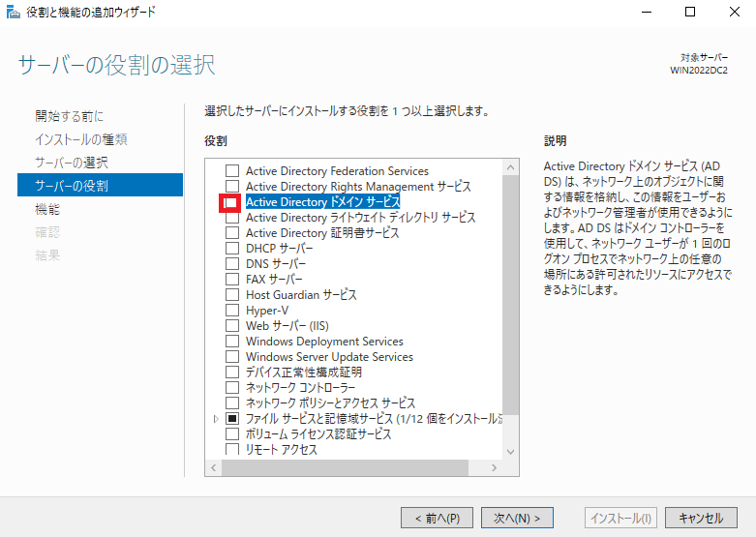Viewport: 756px width, 537px height.
Task: Enable Active Directory ライトウェイト ディレクトリ サービス checkbox
Action: (232, 218)
